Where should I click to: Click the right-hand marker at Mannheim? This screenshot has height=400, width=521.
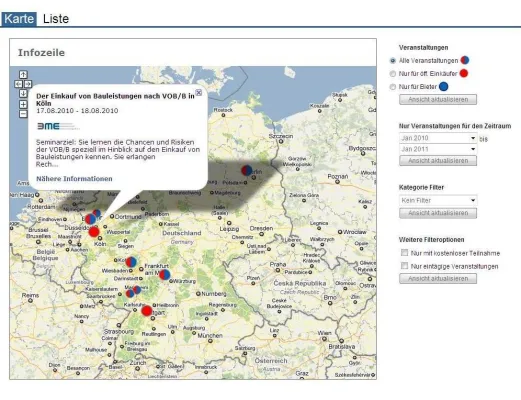point(137,290)
